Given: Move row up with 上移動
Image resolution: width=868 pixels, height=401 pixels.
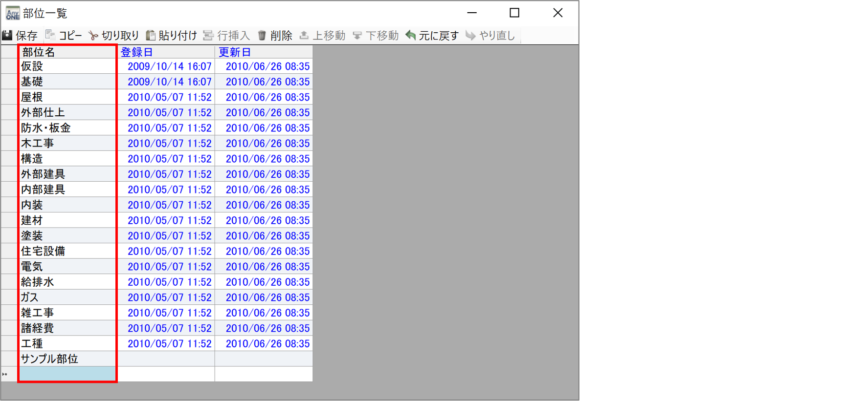Looking at the screenshot, I should [x=304, y=35].
